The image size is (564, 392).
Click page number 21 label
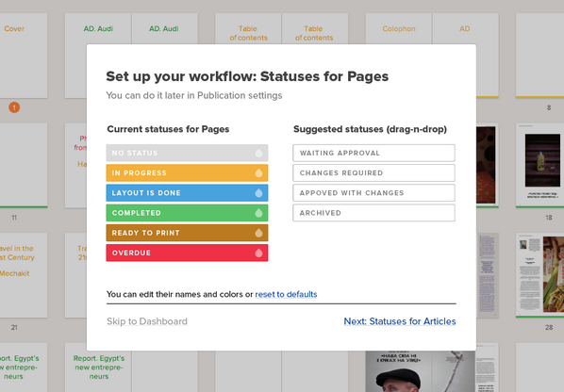tap(14, 327)
